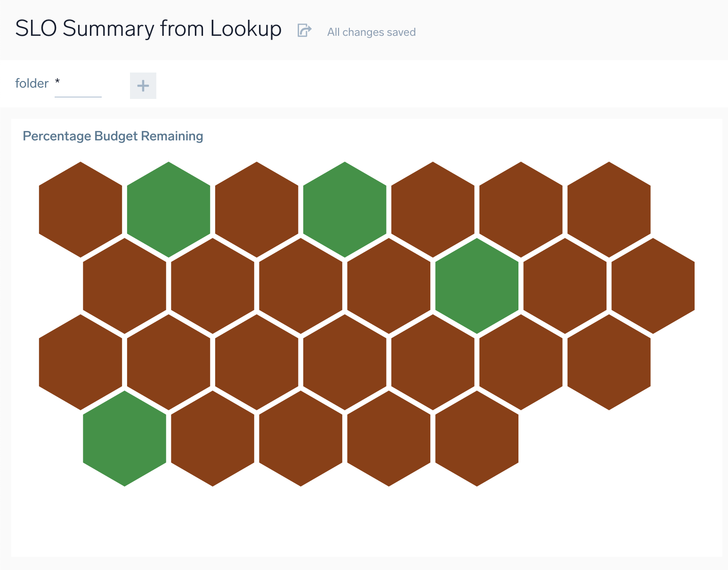Screen dimensions: 728x570
Task: Select the rightmost hexagon in third row
Action: (x=609, y=362)
